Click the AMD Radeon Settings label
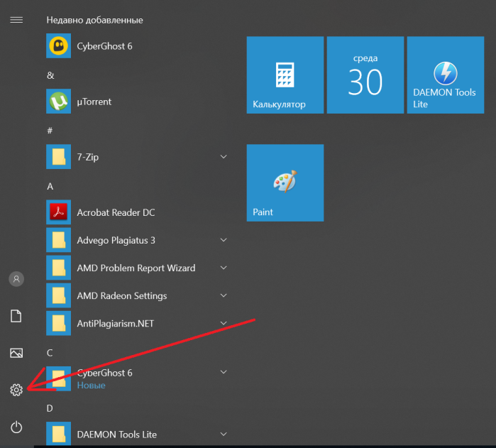Screen dimensions: 496x448 122,296
